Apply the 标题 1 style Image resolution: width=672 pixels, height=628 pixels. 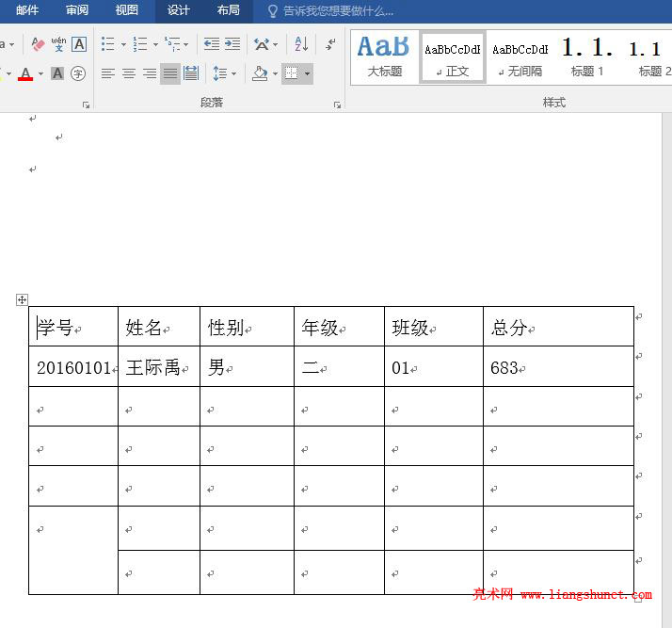pyautogui.click(x=587, y=57)
